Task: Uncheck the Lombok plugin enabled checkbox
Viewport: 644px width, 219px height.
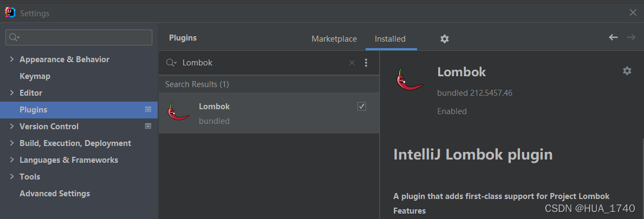Action: [362, 106]
